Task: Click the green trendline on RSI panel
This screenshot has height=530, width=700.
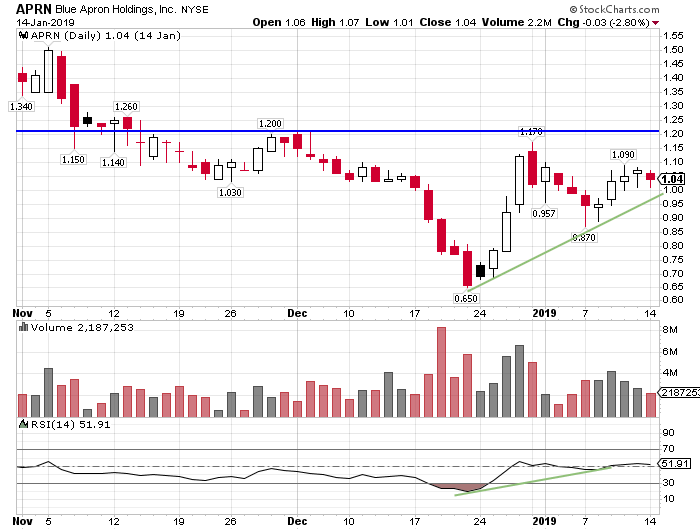Action: coord(533,481)
